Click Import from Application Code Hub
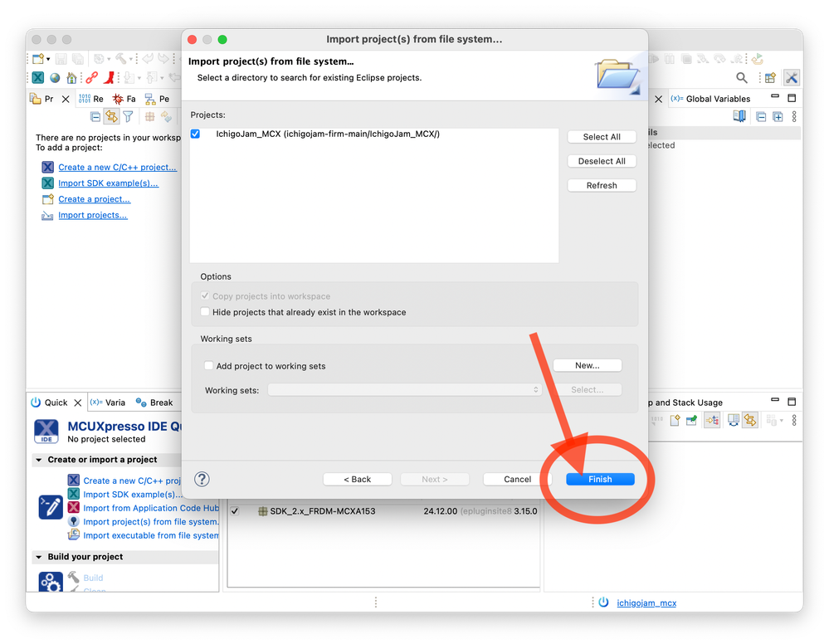Image resolution: width=829 pixels, height=644 pixels. 151,508
